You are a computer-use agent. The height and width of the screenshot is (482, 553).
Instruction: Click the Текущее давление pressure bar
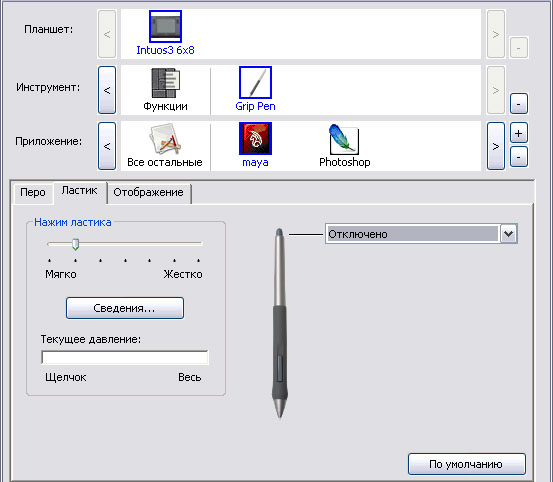tap(124, 357)
